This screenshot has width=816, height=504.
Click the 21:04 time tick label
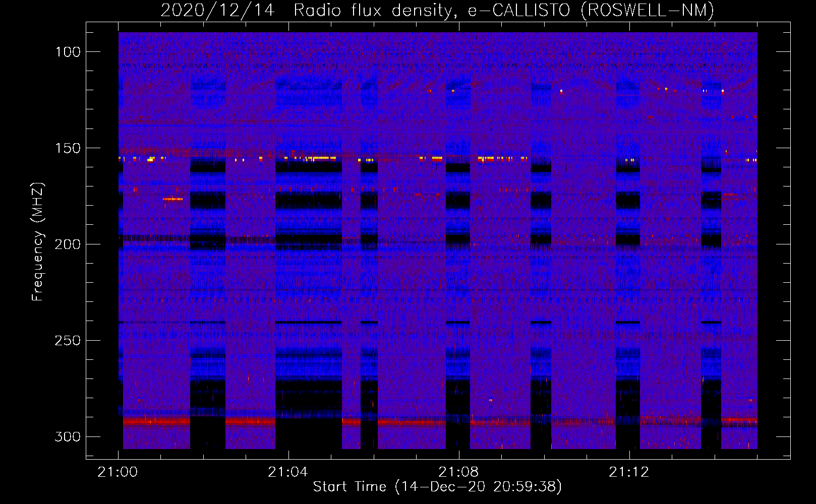[x=287, y=472]
